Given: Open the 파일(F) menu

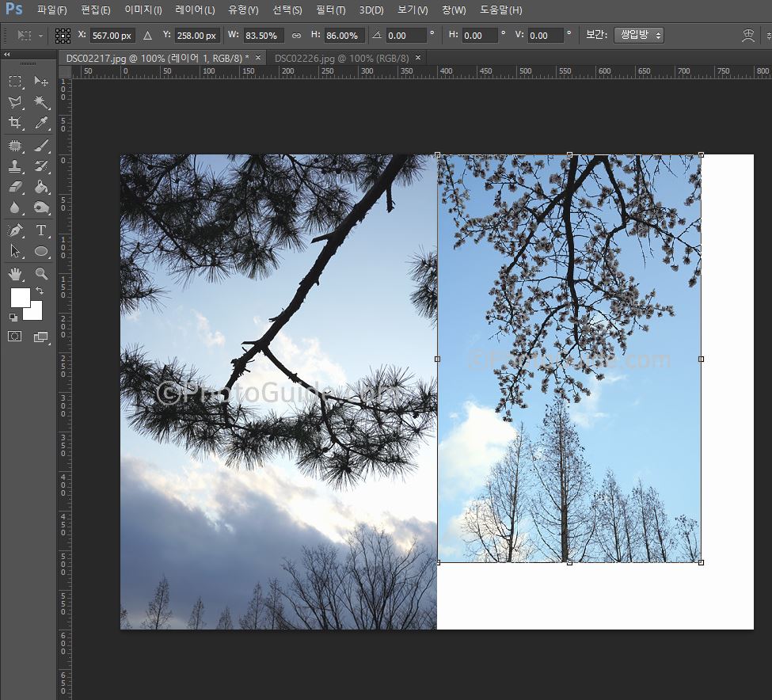Looking at the screenshot, I should coord(51,10).
